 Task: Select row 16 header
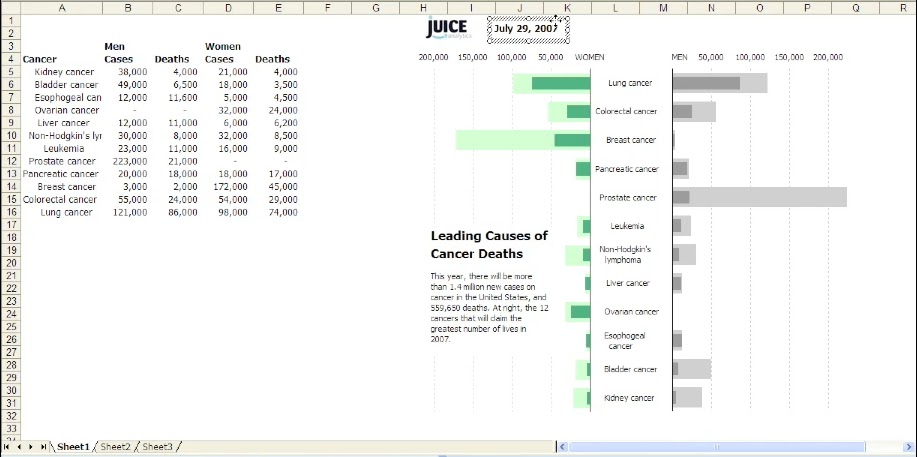[10, 212]
